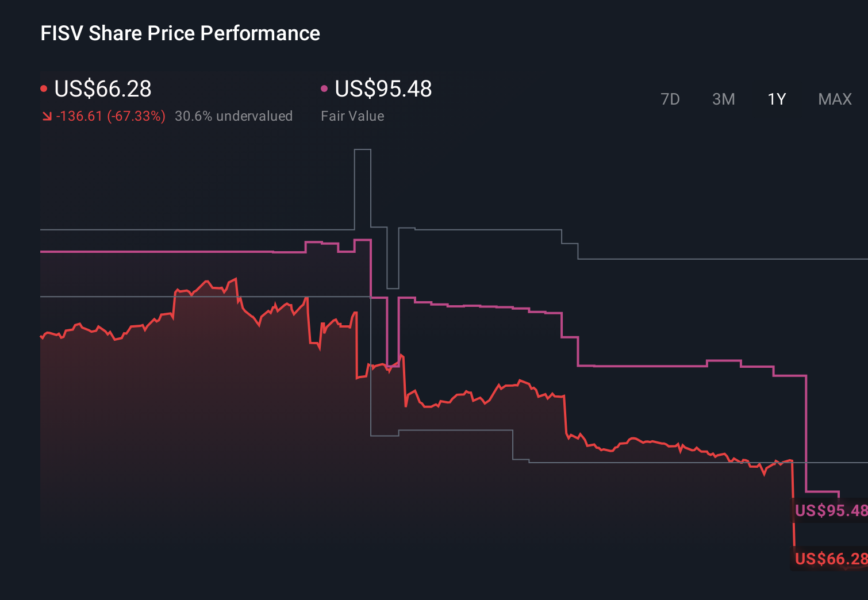This screenshot has width=868, height=600.
Task: Click the FISV Share Price Performance title
Action: (180, 33)
